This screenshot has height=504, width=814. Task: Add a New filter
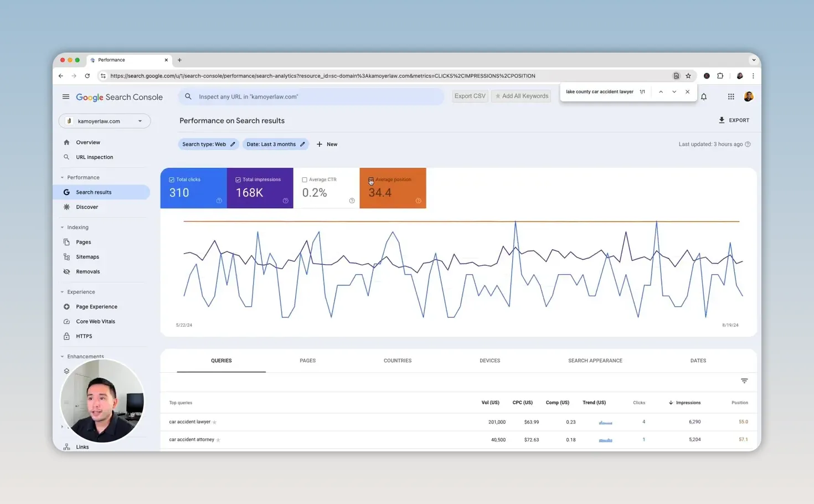(327, 145)
